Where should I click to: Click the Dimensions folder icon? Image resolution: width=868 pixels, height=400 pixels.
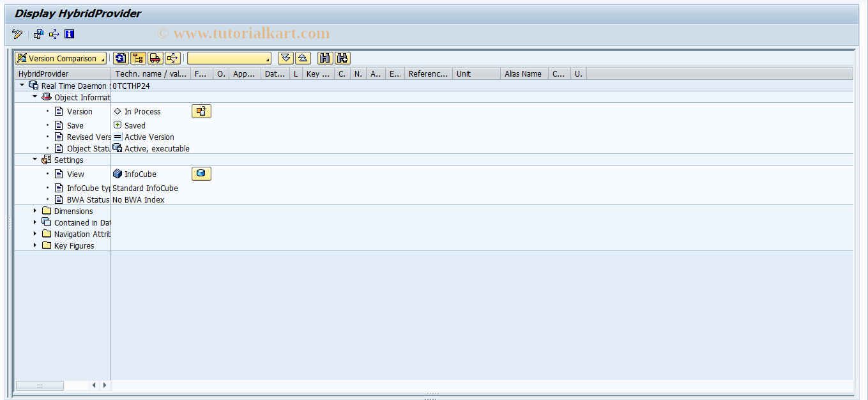[x=47, y=211]
